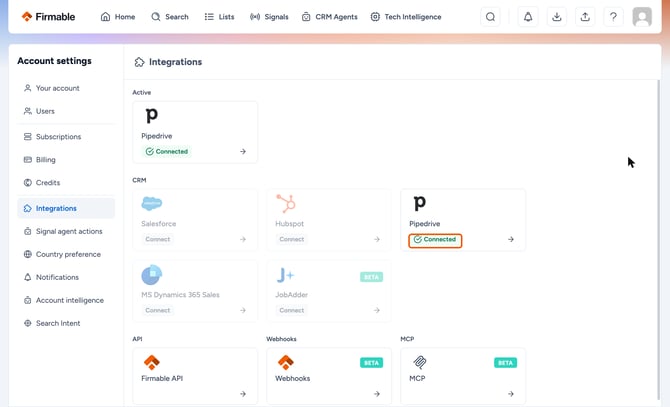Select Your account in sidebar

point(66,88)
